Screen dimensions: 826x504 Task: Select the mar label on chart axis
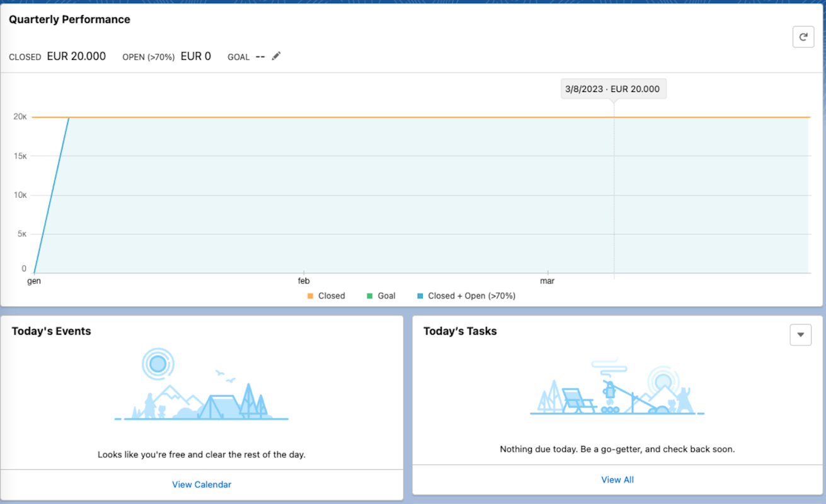tap(548, 281)
